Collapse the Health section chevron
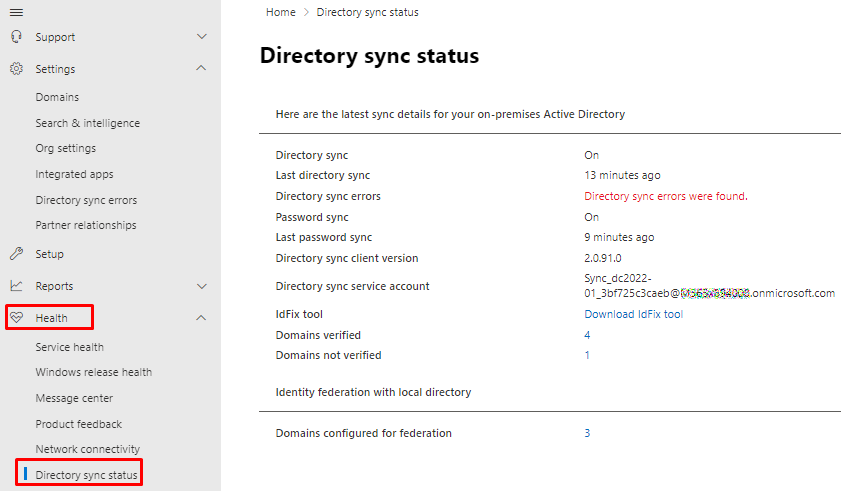This screenshot has height=491, width=841. tap(201, 318)
